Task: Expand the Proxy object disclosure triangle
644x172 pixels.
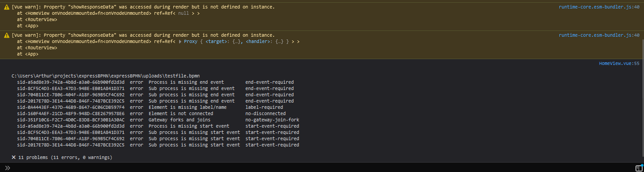Action: pyautogui.click(x=180, y=41)
